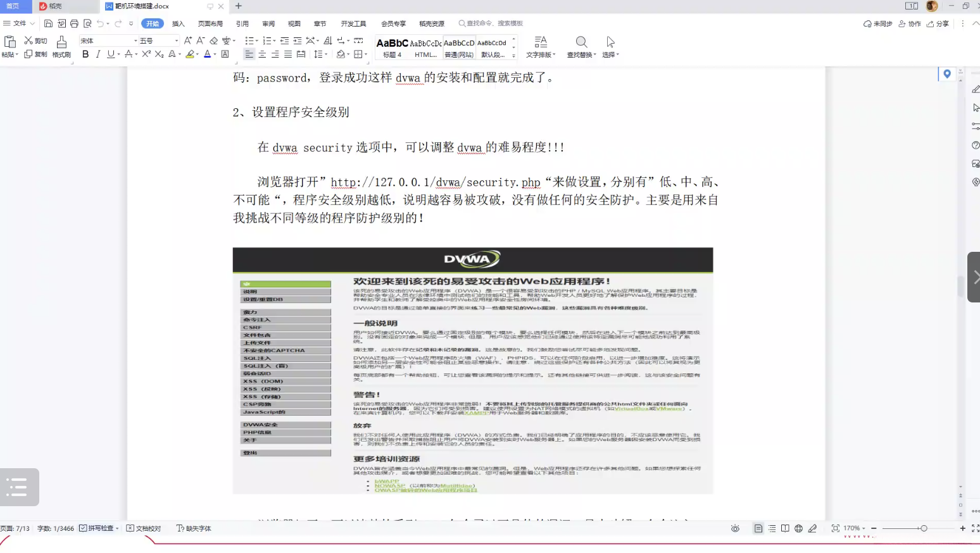
Task: Click the Cut (剪切) scissors button
Action: (36, 40)
